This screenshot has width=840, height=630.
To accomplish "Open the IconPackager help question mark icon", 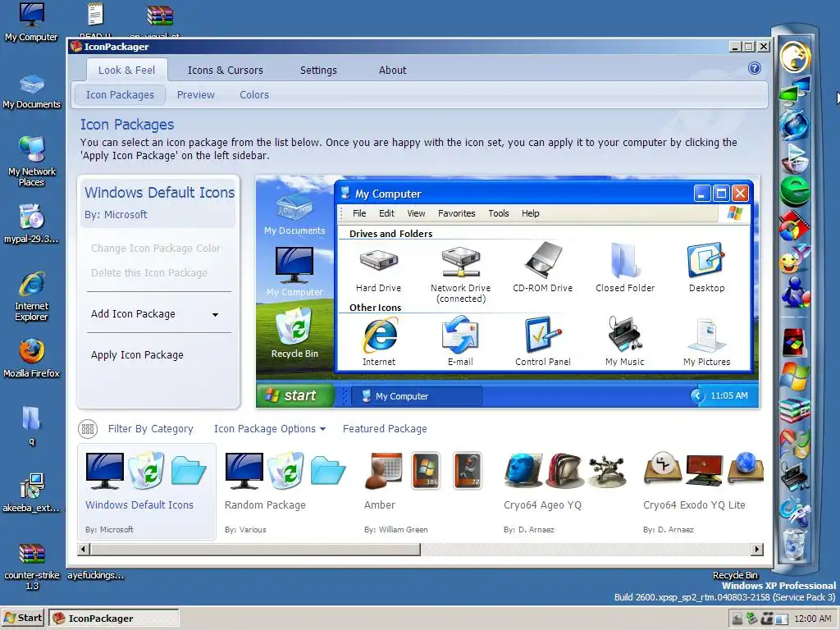I will pyautogui.click(x=755, y=68).
